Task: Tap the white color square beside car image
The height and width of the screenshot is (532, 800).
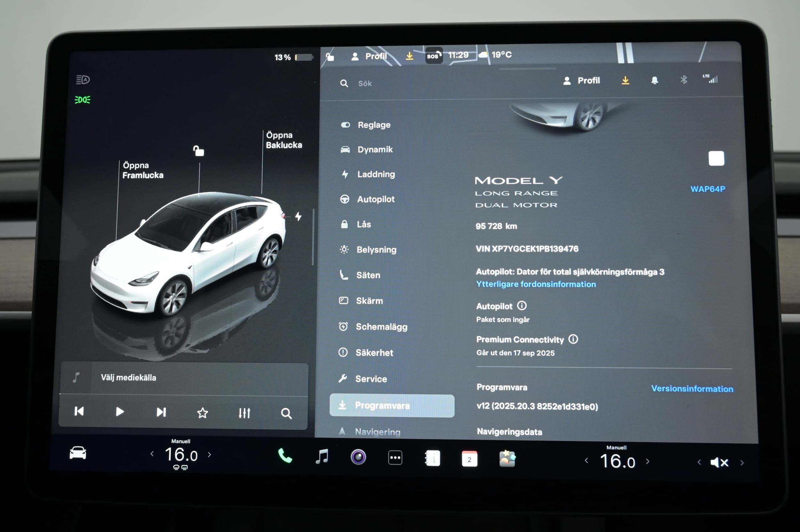Action: click(716, 158)
